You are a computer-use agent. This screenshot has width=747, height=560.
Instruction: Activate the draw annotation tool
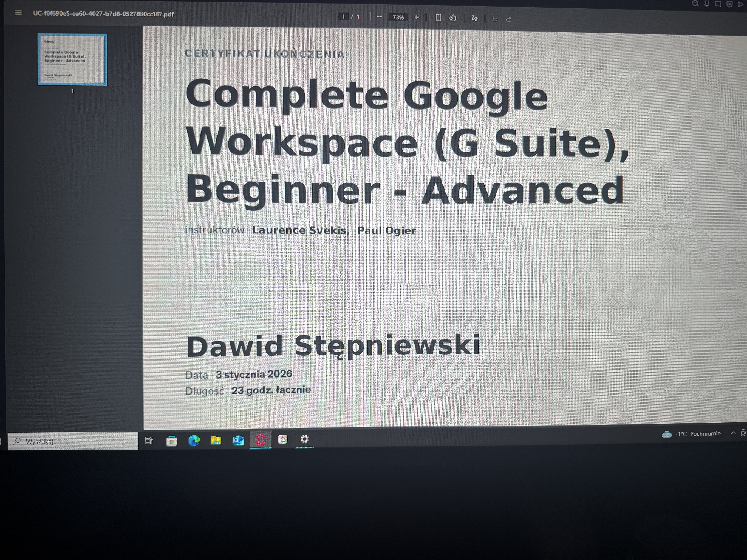pyautogui.click(x=475, y=18)
